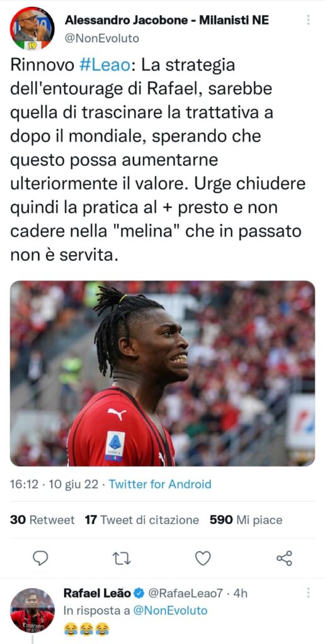Open the Twitter for Android source link
Viewport: 325px width, 644px height.
[x=160, y=484]
